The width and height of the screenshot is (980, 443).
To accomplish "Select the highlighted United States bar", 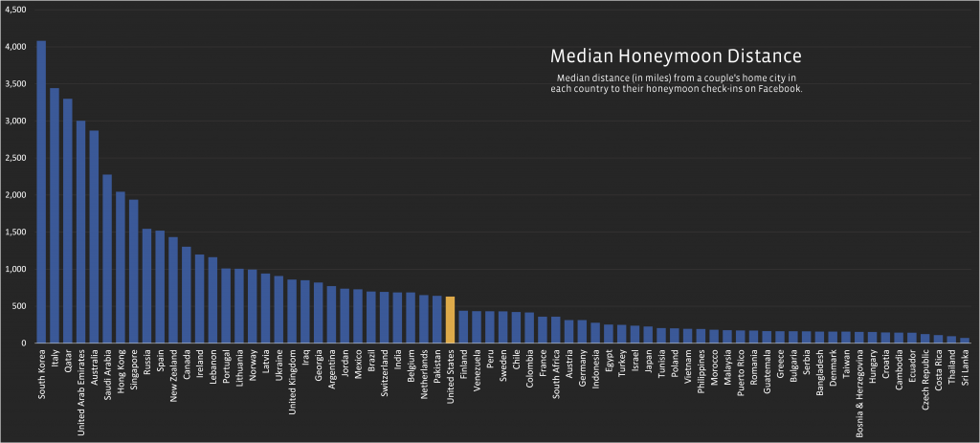I will coord(450,320).
